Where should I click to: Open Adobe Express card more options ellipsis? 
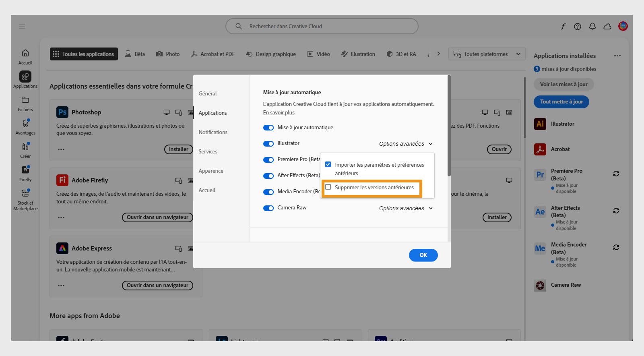[61, 286]
